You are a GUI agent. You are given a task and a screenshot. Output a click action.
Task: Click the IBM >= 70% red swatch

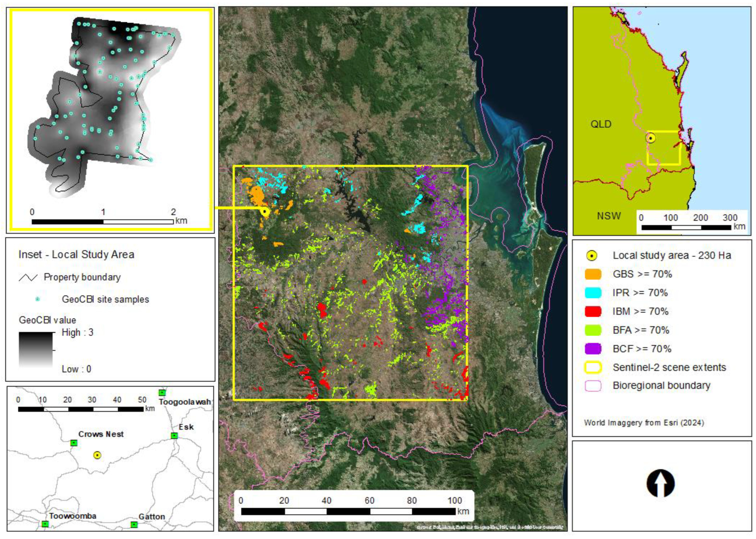click(593, 312)
